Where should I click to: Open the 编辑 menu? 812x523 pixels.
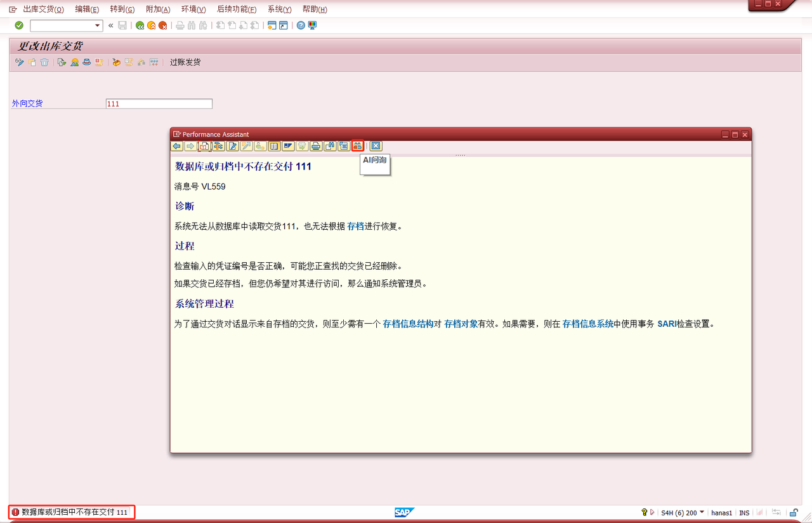(x=87, y=10)
